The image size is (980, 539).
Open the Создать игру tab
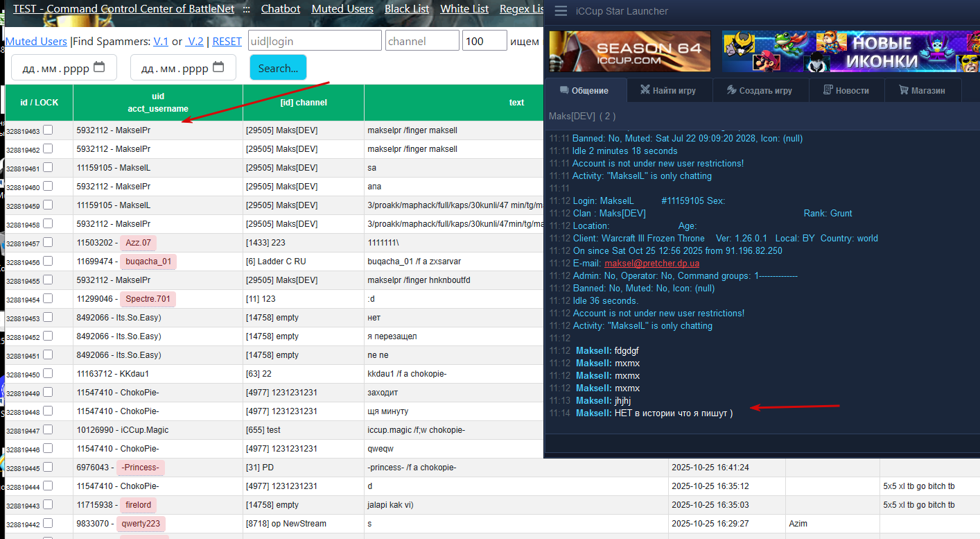coord(760,90)
